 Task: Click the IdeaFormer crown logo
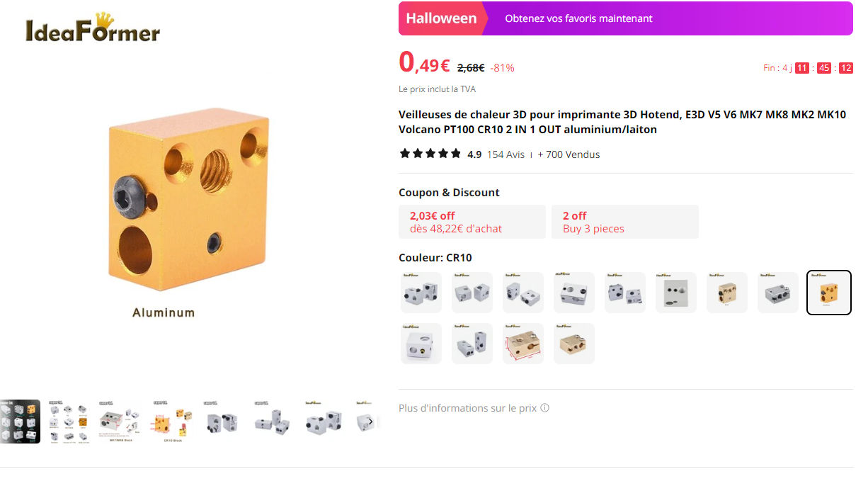(93, 29)
